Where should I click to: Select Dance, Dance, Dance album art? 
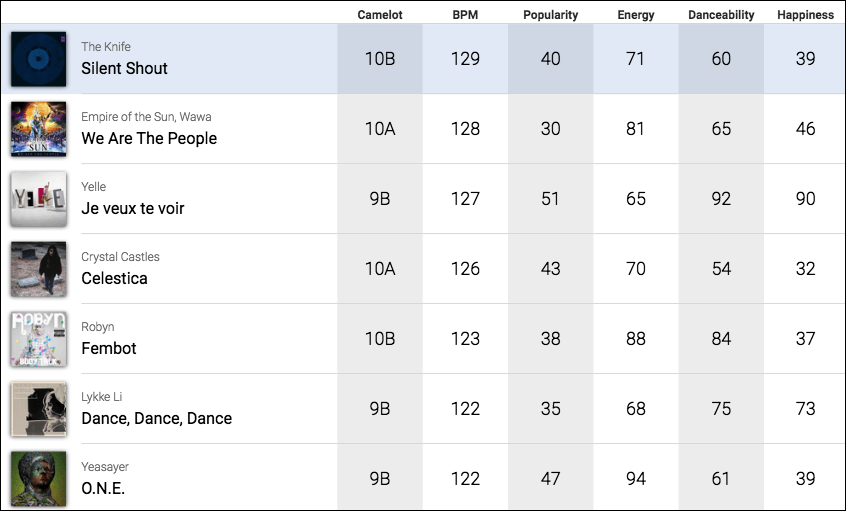39,409
